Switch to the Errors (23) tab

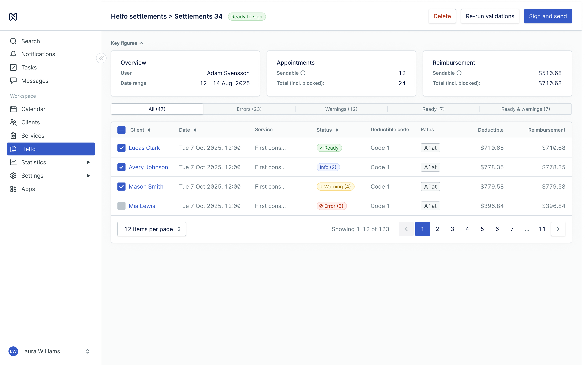coord(249,109)
